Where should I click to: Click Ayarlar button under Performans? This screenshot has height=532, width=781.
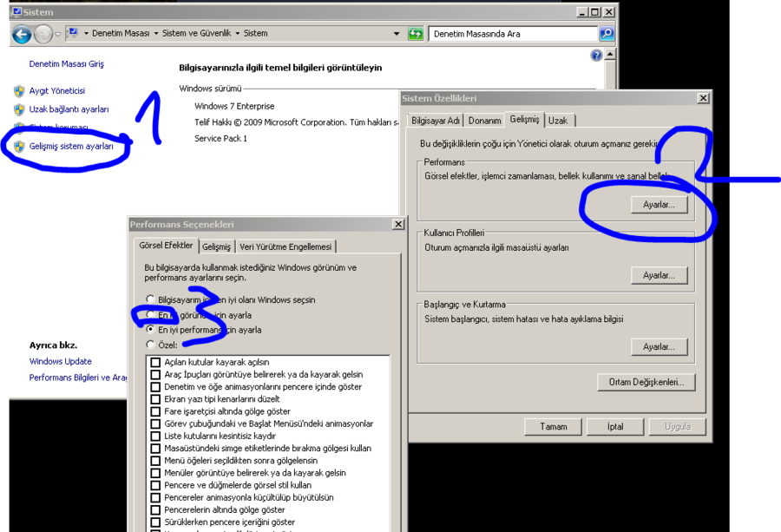point(659,205)
